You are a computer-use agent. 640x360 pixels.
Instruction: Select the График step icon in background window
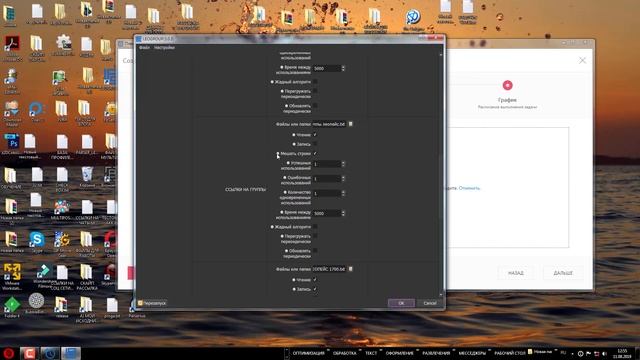click(507, 85)
